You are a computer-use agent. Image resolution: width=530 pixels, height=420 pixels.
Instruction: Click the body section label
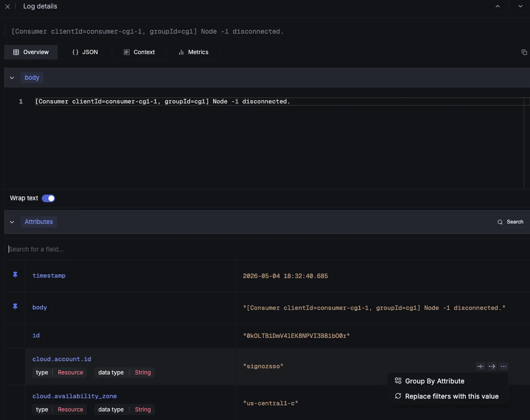32,77
